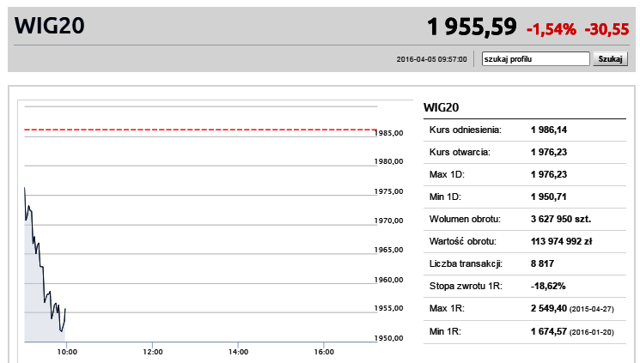Click the Min 1R value 1 674,57

pos(549,332)
